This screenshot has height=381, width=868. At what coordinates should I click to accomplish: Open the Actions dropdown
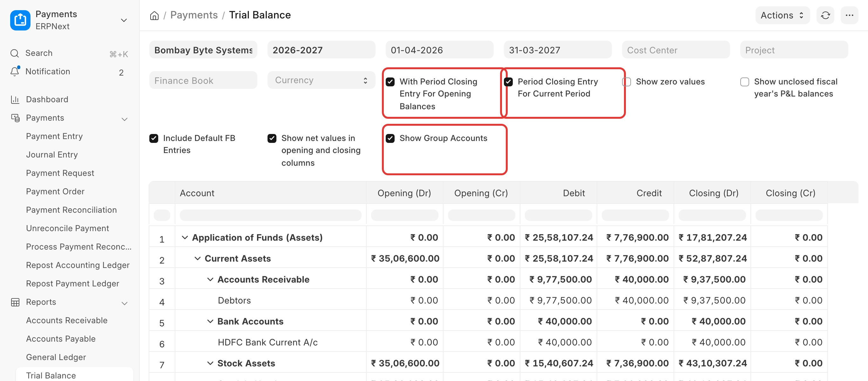coord(783,15)
